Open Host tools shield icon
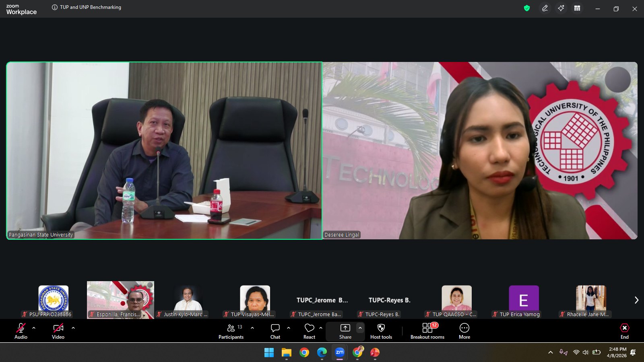This screenshot has width=644, height=362. point(381,331)
